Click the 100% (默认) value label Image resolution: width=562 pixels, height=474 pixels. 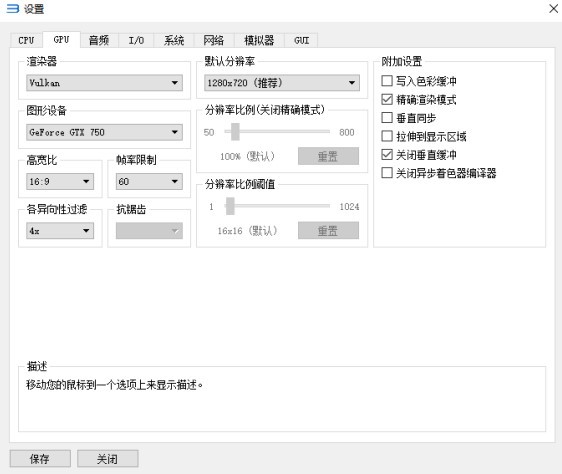click(x=248, y=156)
